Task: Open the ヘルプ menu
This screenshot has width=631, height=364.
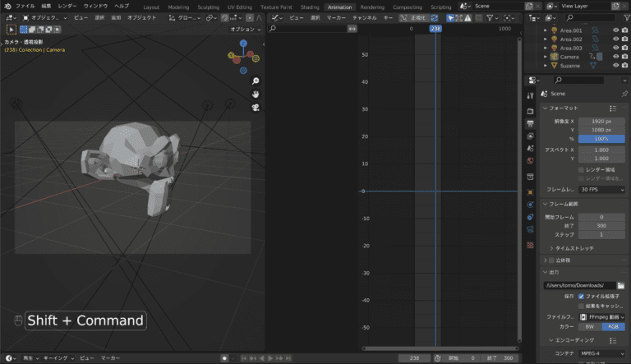Action: (122, 6)
